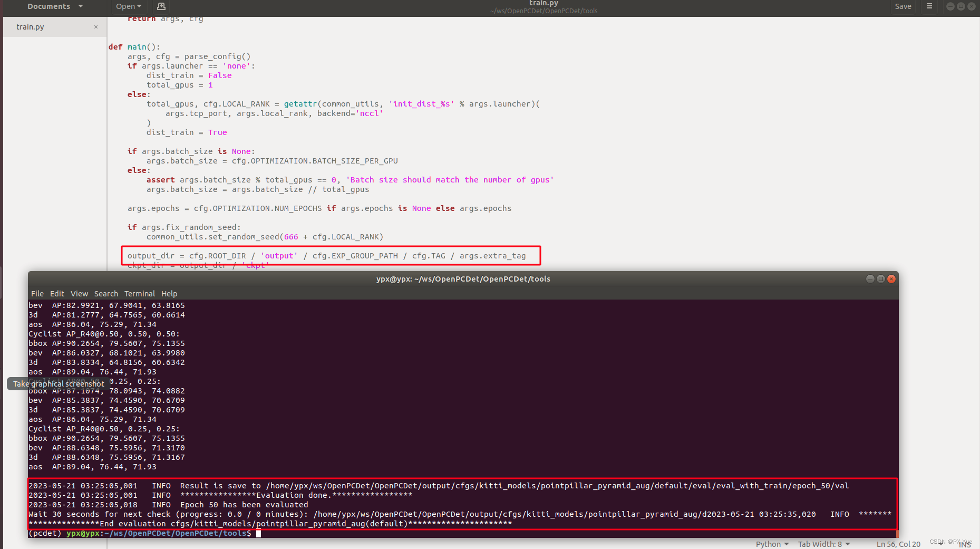Click the 'total_gpus = 1' code line
This screenshot has width=980, height=549.
pyautogui.click(x=179, y=85)
